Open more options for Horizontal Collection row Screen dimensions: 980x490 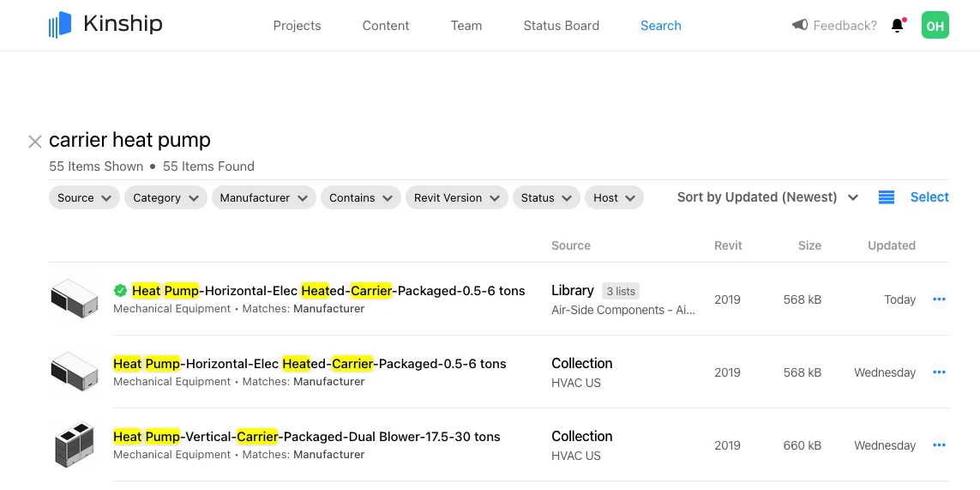[939, 372]
